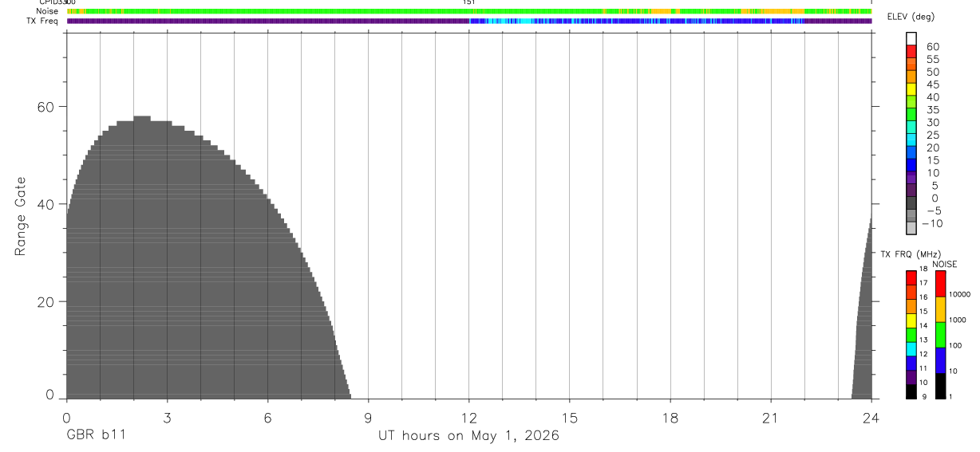The height and width of the screenshot is (452, 980).
Task: Click the NOISE legend value 1000
Action: pos(958,320)
